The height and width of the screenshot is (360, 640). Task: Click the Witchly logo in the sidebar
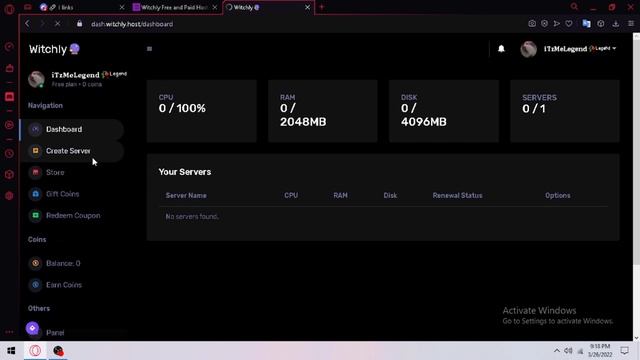(x=54, y=49)
